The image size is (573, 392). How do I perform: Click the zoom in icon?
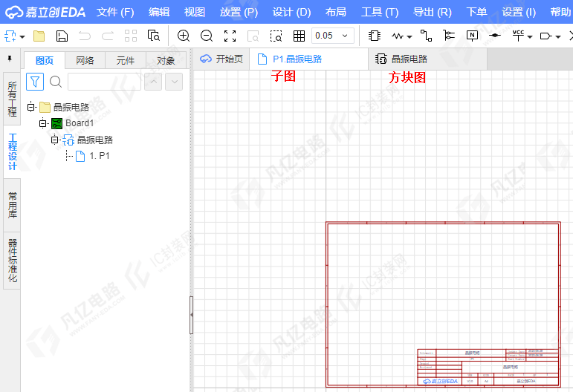click(184, 36)
